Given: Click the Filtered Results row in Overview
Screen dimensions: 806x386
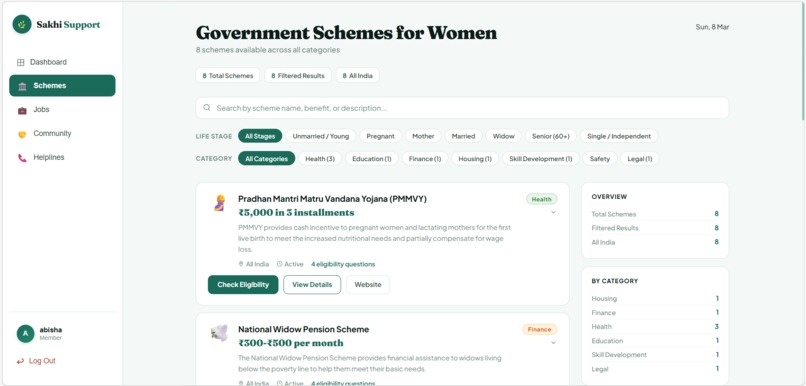Looking at the screenshot, I should click(655, 228).
